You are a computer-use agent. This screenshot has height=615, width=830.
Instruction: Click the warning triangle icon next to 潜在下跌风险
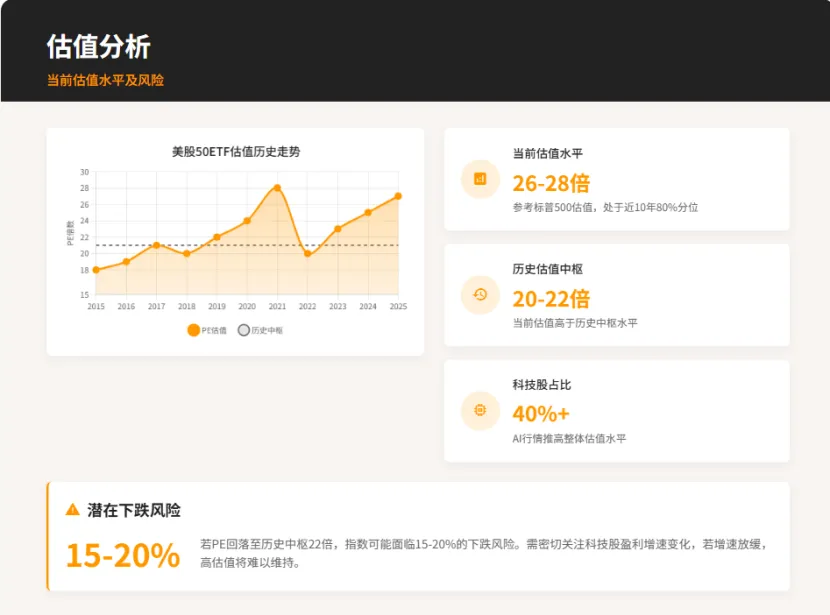click(x=72, y=510)
